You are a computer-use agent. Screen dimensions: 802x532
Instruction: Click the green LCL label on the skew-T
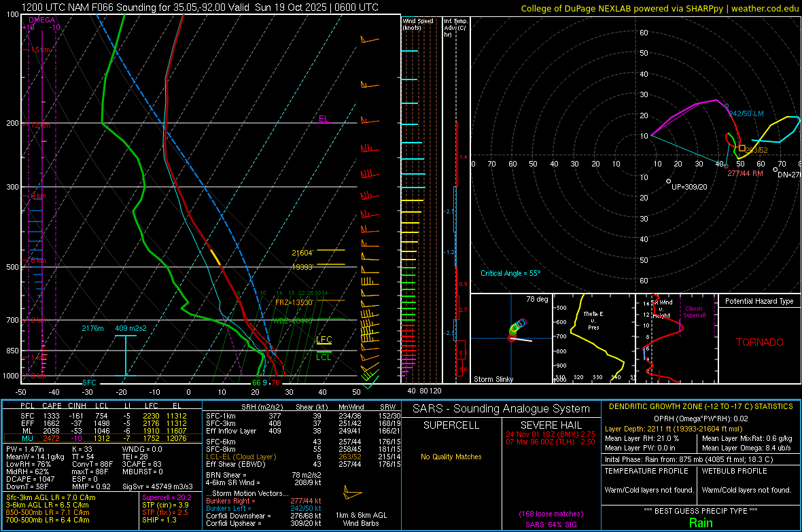click(x=324, y=357)
